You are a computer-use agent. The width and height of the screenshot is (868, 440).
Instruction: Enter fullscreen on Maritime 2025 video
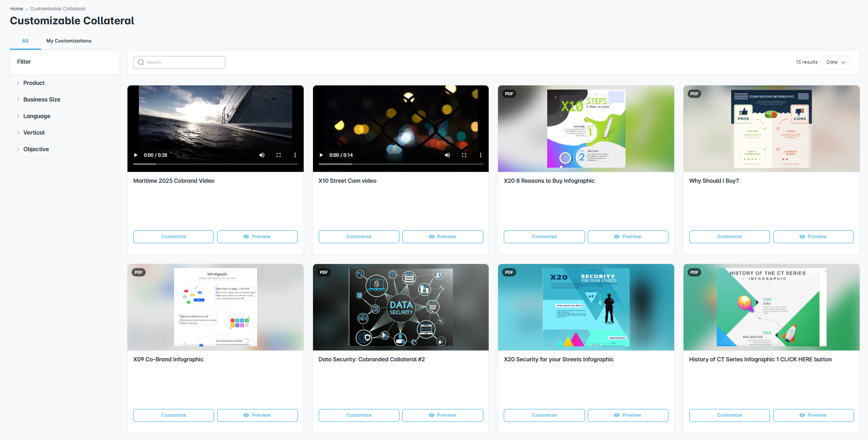(x=278, y=155)
